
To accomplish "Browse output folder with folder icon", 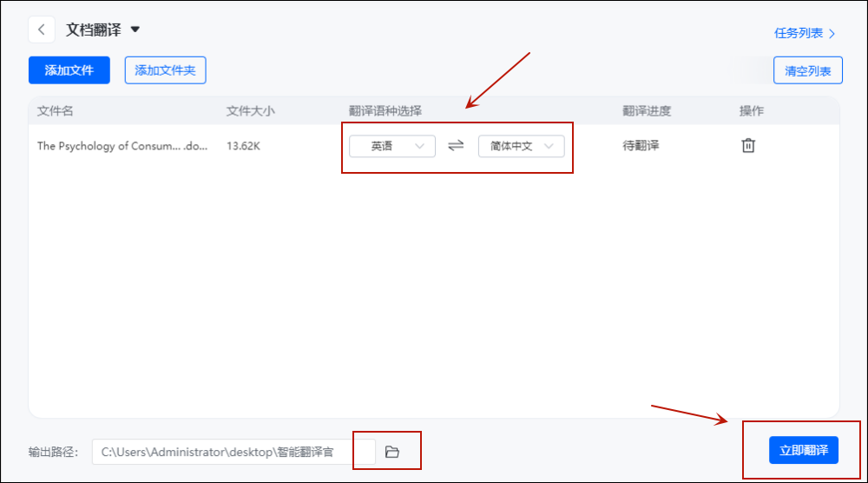I will coord(392,452).
